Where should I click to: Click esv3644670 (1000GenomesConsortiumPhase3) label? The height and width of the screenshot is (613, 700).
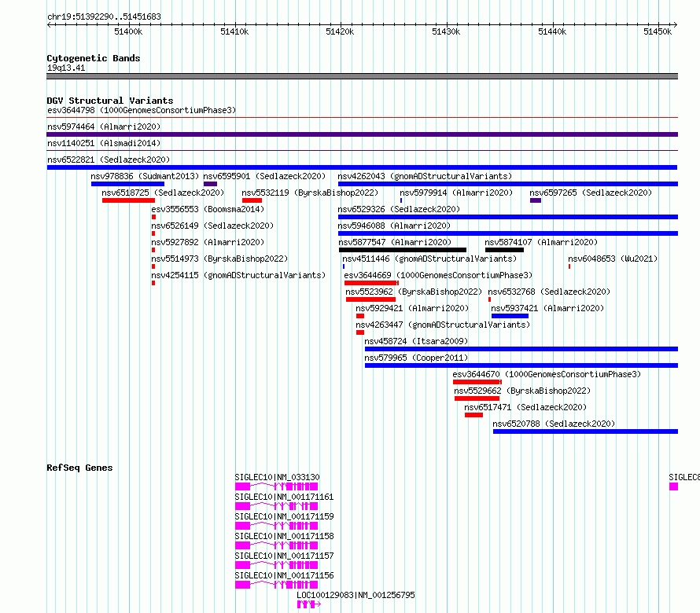click(x=547, y=374)
